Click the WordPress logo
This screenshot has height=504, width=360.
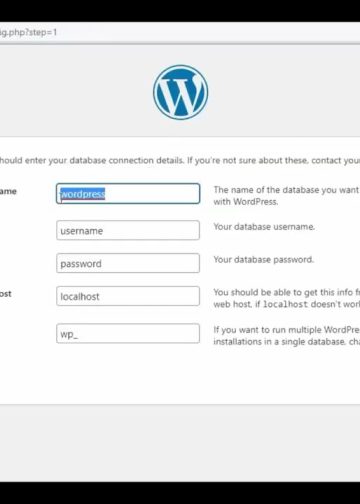[x=180, y=92]
